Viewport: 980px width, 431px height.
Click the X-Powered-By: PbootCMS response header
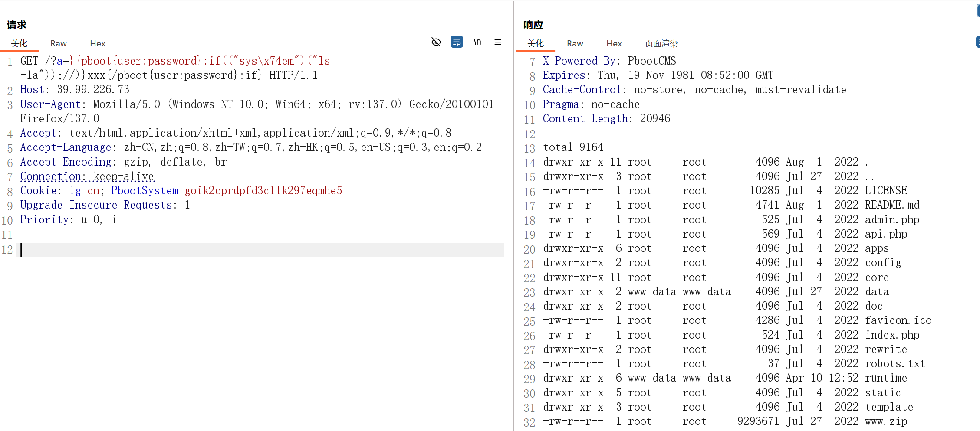click(609, 61)
